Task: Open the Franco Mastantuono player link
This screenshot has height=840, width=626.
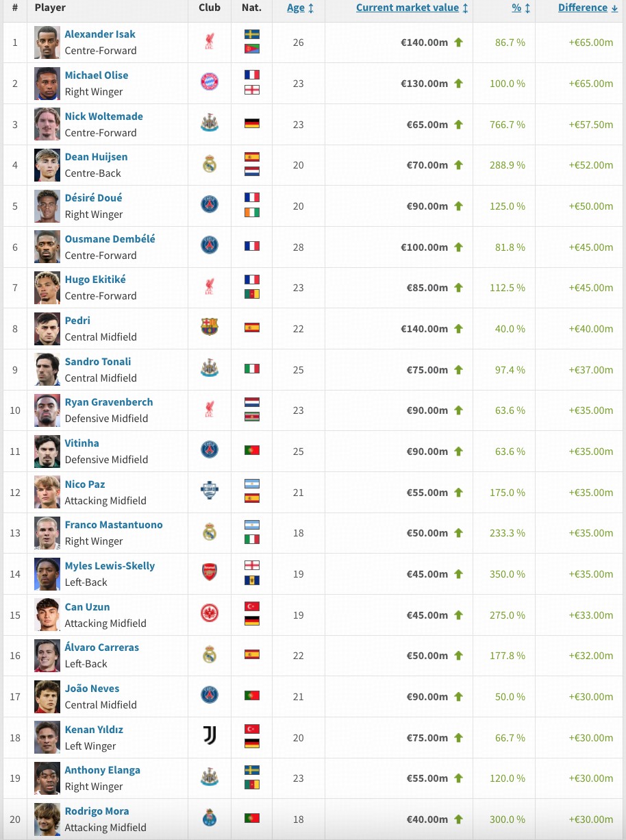Action: pos(114,525)
